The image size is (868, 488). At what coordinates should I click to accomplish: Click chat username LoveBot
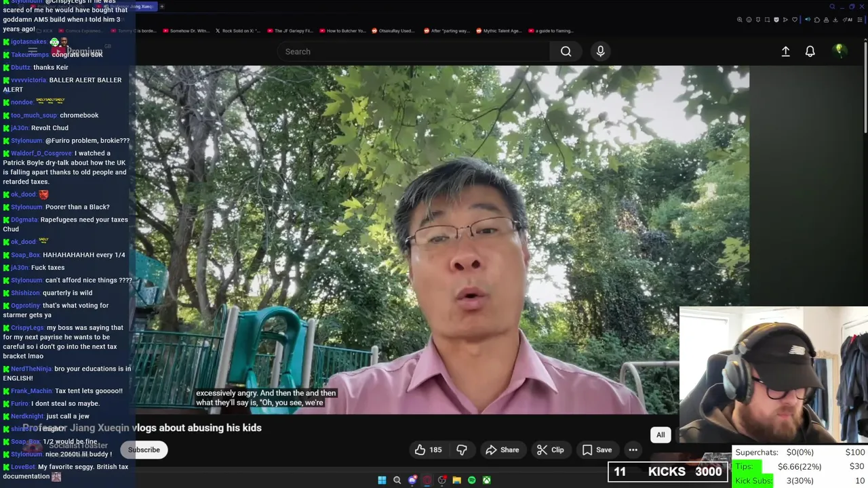tap(23, 467)
